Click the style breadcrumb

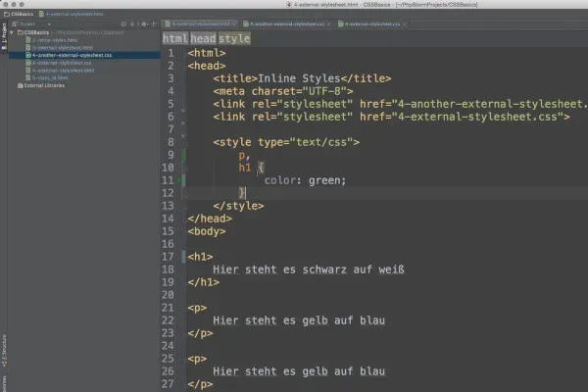pos(234,38)
